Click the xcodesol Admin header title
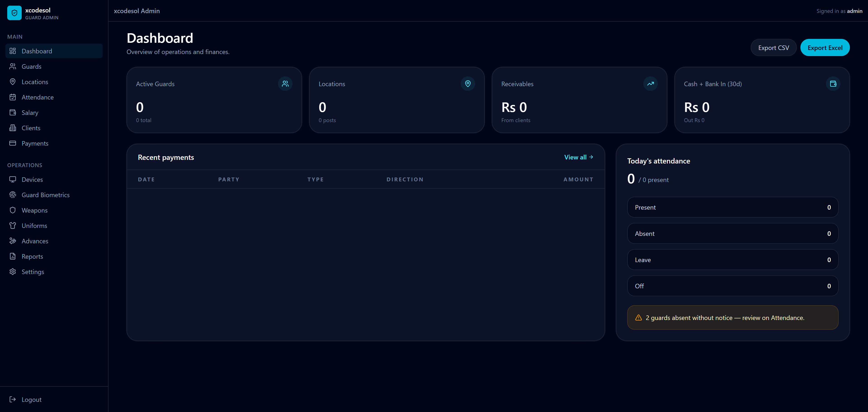 137,11
